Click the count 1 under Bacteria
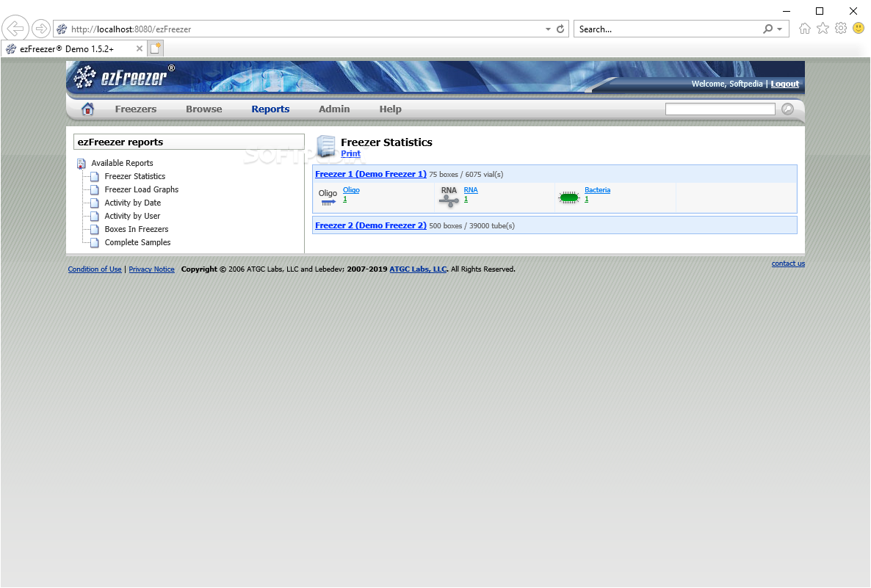Image resolution: width=871 pixels, height=588 pixels. click(x=587, y=200)
